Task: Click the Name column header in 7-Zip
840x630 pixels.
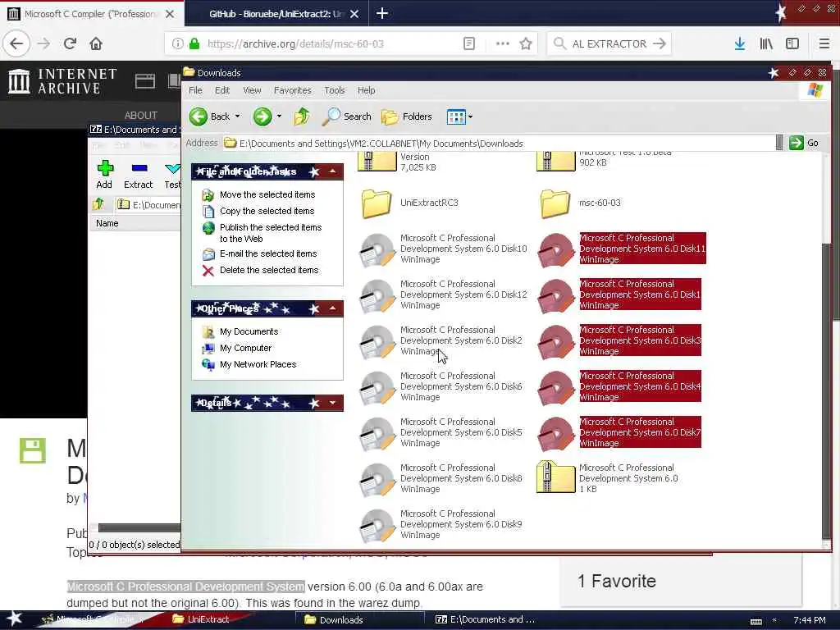Action: point(137,223)
